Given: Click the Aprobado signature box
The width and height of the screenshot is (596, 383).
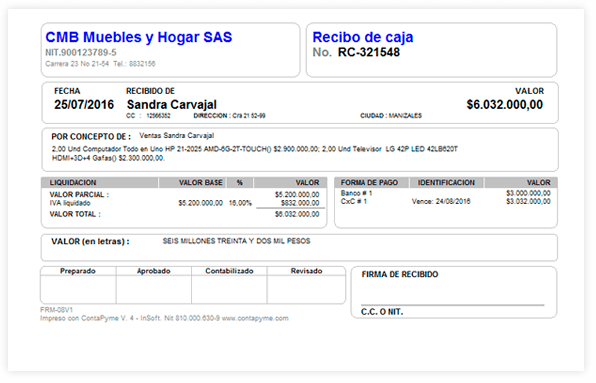Looking at the screenshot, I should (154, 289).
